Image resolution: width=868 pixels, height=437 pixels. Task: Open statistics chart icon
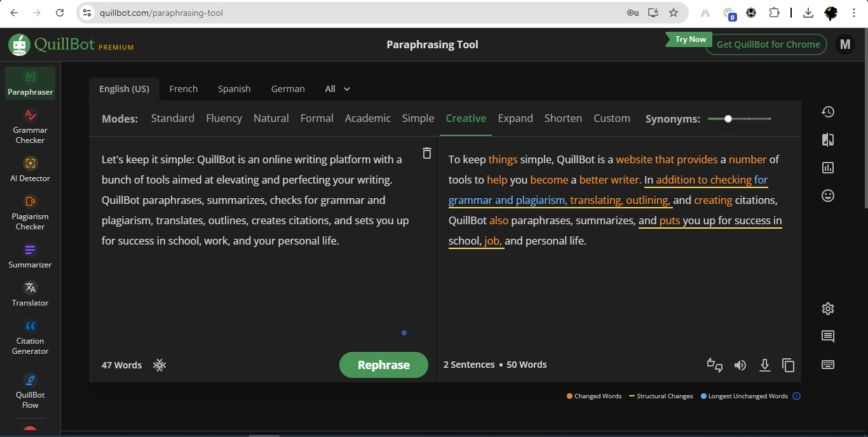(x=827, y=168)
